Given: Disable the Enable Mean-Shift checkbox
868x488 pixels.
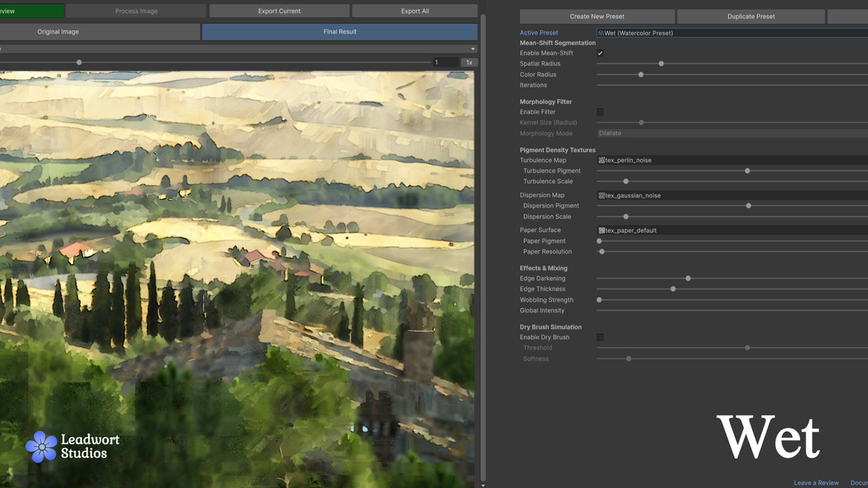Looking at the screenshot, I should click(x=600, y=53).
